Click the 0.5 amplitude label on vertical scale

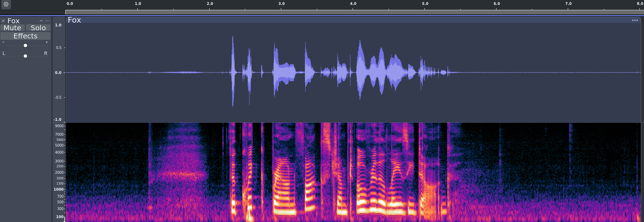(x=59, y=48)
